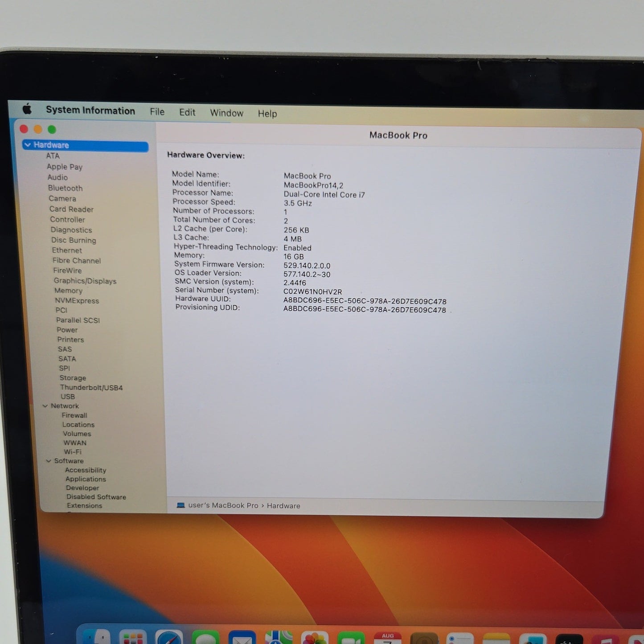Click the laptop icon in the path bar
Viewport: 644px width, 644px height.
click(180, 505)
